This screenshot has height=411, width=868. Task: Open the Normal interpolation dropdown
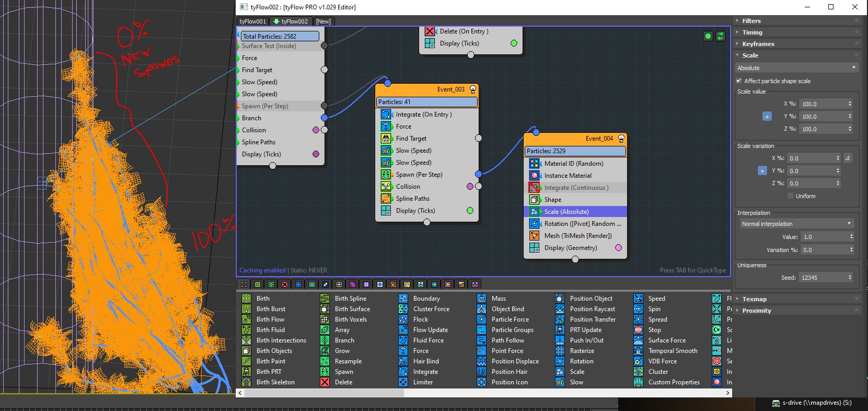[797, 224]
